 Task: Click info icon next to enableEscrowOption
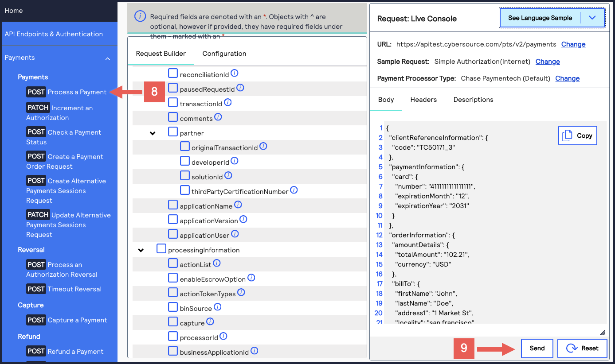pos(251,278)
